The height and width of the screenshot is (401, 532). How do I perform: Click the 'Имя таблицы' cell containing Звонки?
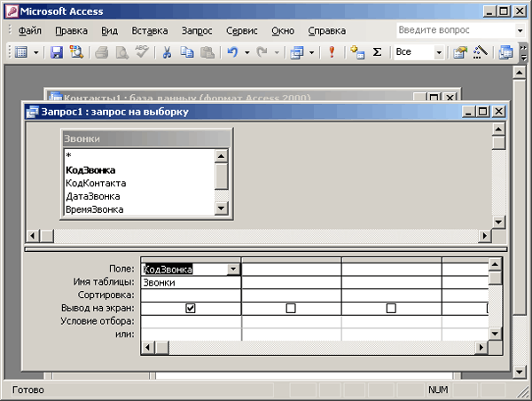[x=191, y=282]
